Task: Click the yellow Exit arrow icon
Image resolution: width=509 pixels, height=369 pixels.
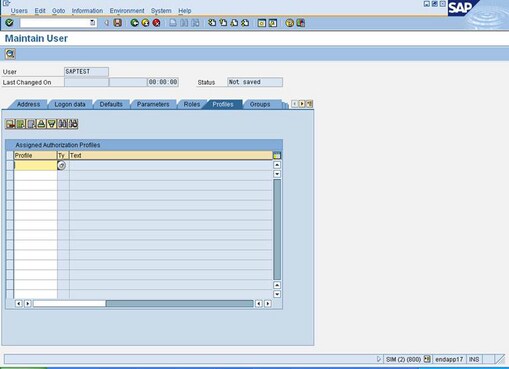Action: click(145, 23)
